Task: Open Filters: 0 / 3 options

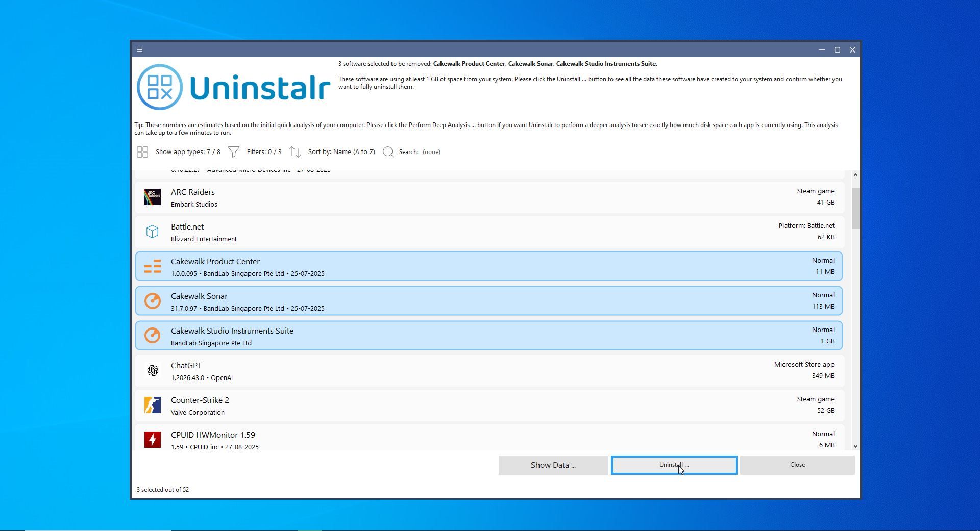Action: (264, 152)
